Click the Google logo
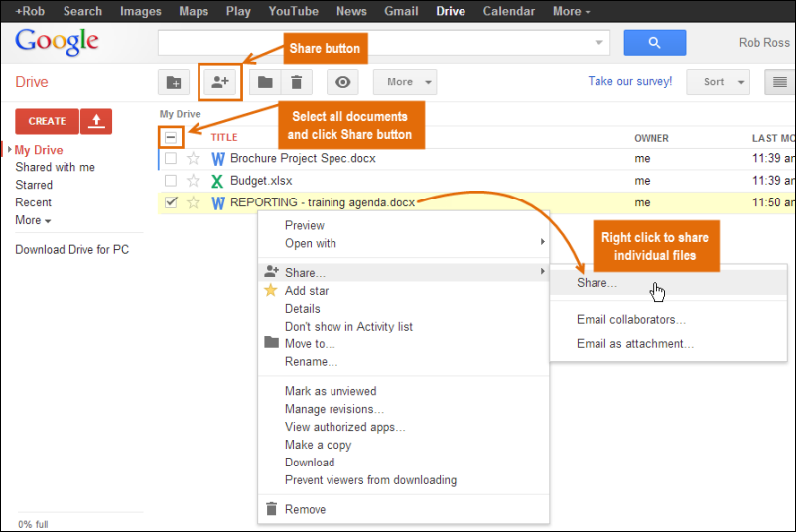The image size is (796, 532). point(57,42)
